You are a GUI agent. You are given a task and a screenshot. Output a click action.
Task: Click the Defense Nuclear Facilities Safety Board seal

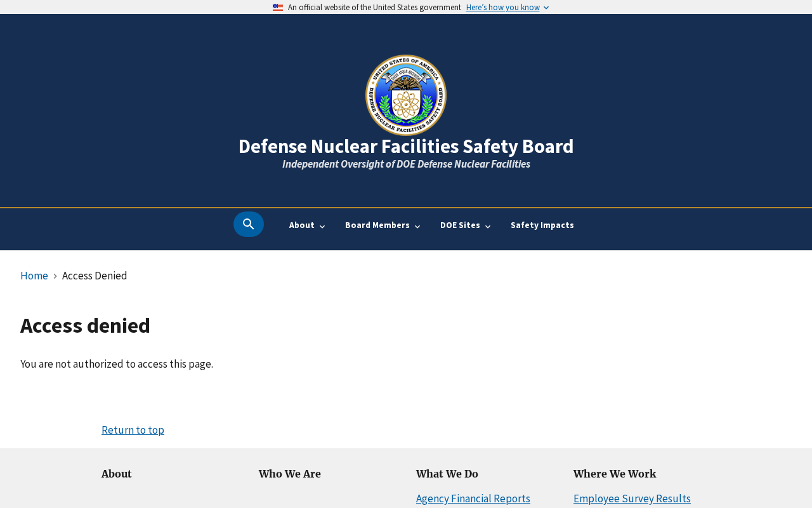pos(406,95)
